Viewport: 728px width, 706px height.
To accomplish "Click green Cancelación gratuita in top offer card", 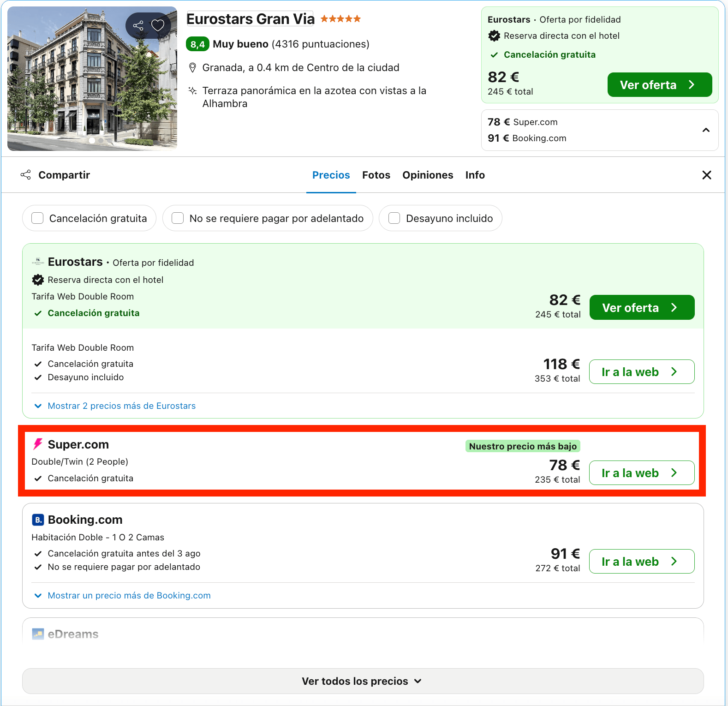I will [x=549, y=55].
